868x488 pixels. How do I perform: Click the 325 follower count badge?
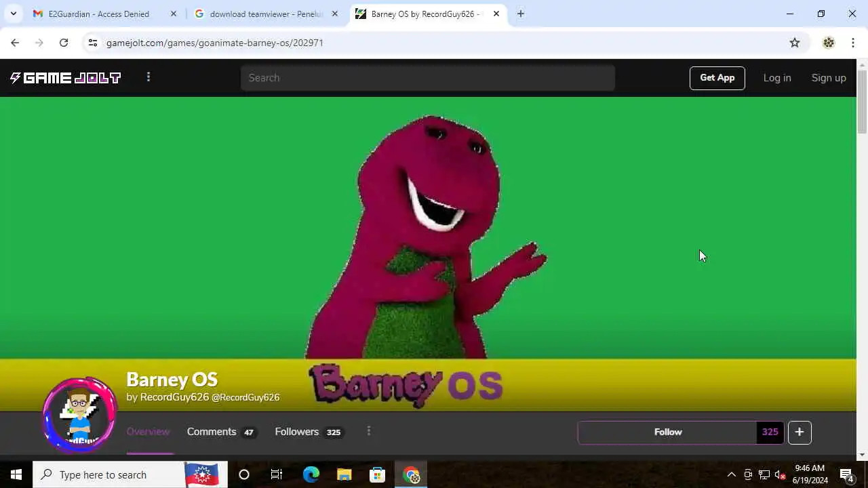tap(770, 432)
